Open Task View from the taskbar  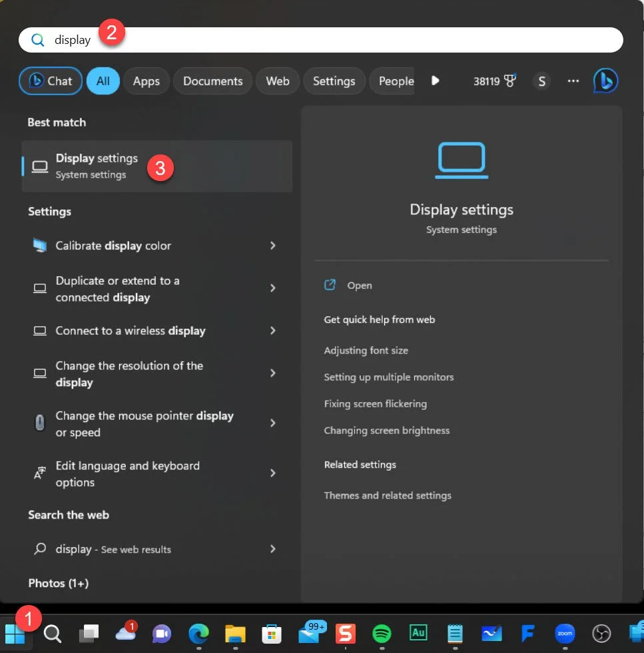point(89,634)
